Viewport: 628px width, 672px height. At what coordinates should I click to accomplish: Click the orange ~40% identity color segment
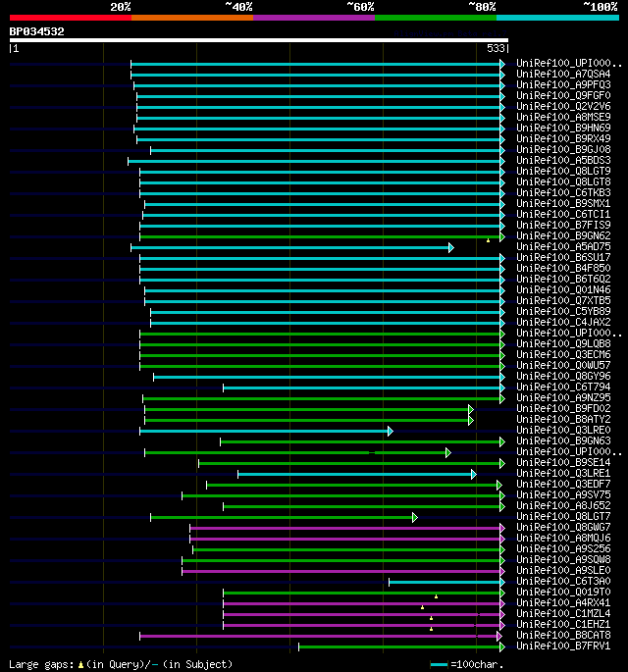pos(192,18)
